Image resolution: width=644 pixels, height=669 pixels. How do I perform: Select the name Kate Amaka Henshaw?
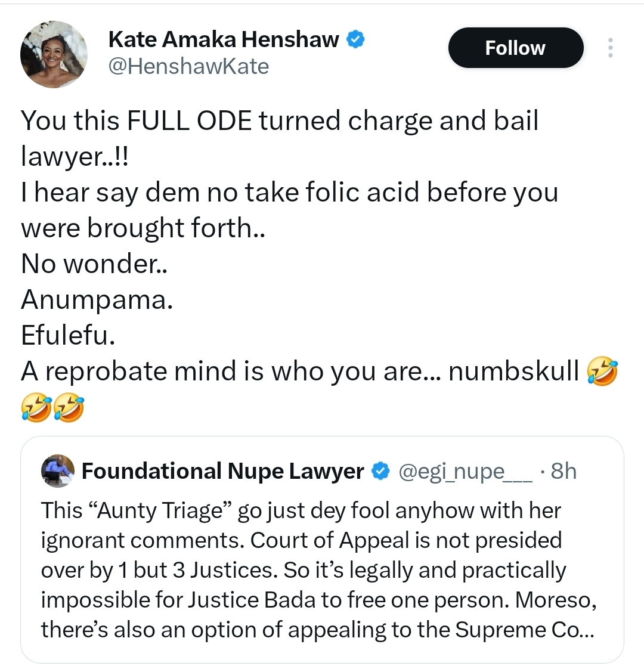pyautogui.click(x=227, y=38)
